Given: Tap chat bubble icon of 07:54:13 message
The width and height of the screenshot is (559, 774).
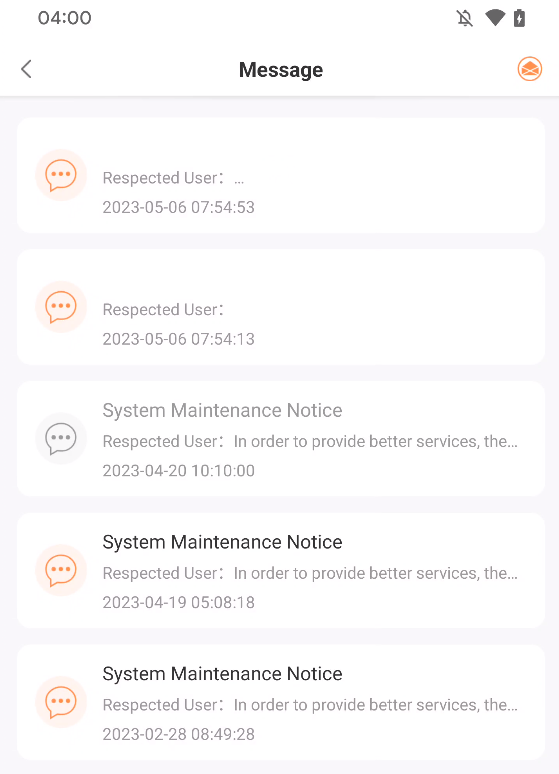Looking at the screenshot, I should tap(61, 307).
